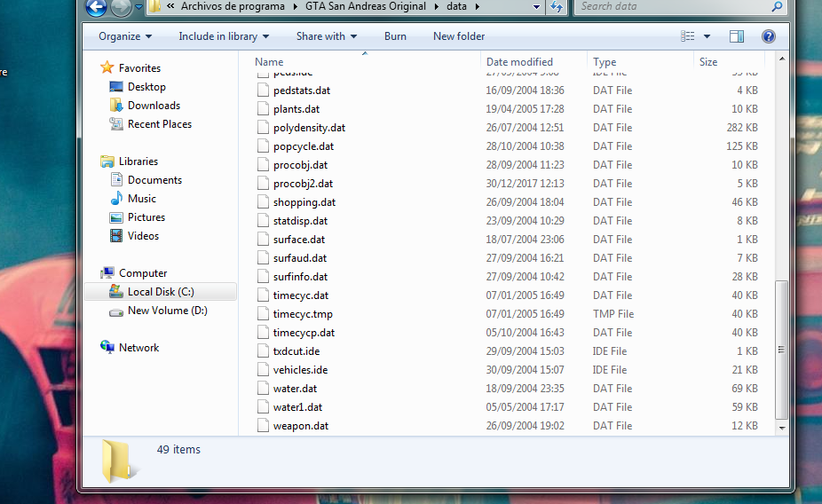Open the Include in library menu

224,36
